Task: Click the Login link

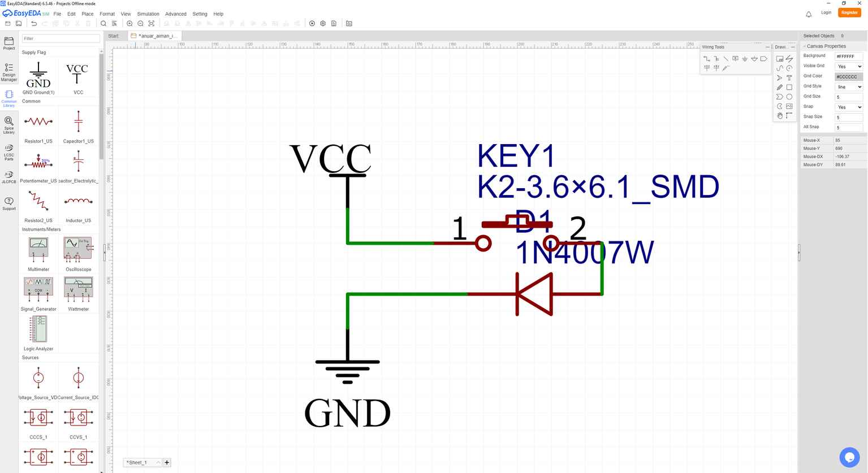Action: point(826,12)
